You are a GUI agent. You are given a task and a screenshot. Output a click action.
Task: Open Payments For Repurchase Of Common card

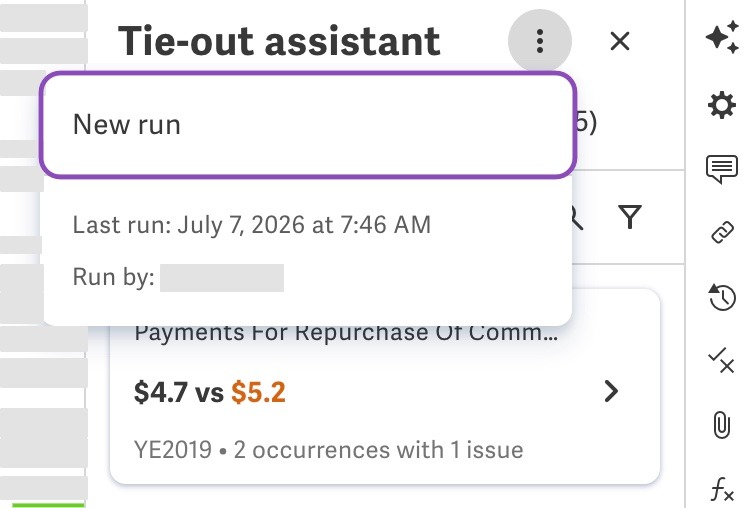[385, 387]
